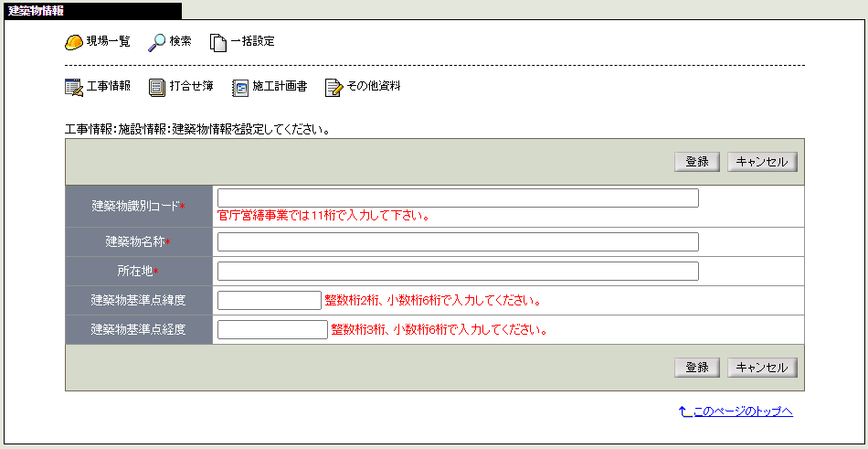This screenshot has width=868, height=449.
Task: Click the 建築物情報を設定してください instruction text
Action: [x=197, y=131]
